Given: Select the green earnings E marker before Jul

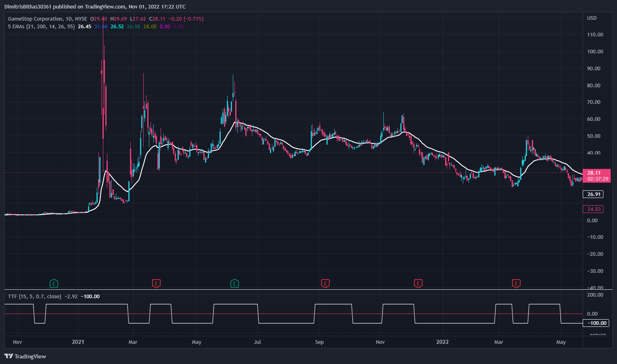Looking at the screenshot, I should point(234,283).
